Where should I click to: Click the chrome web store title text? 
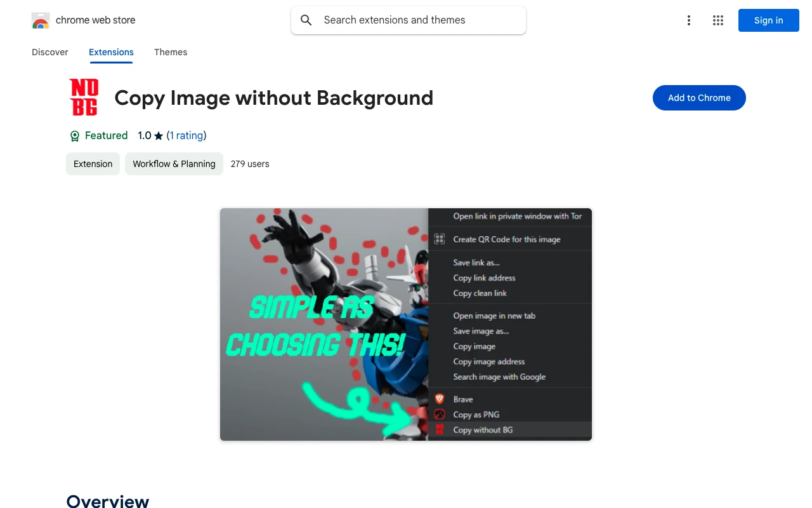coord(95,20)
